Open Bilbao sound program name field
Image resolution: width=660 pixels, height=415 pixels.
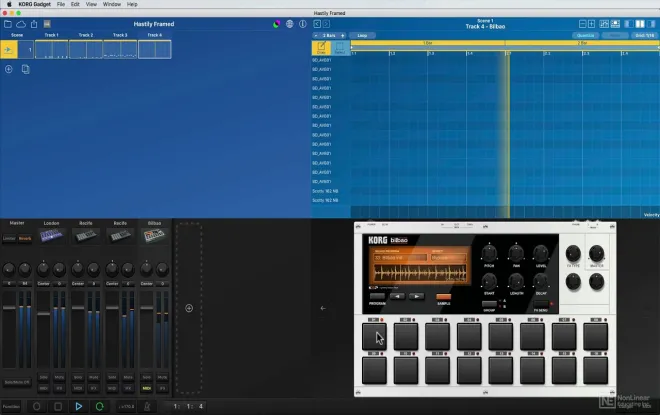(x=400, y=258)
